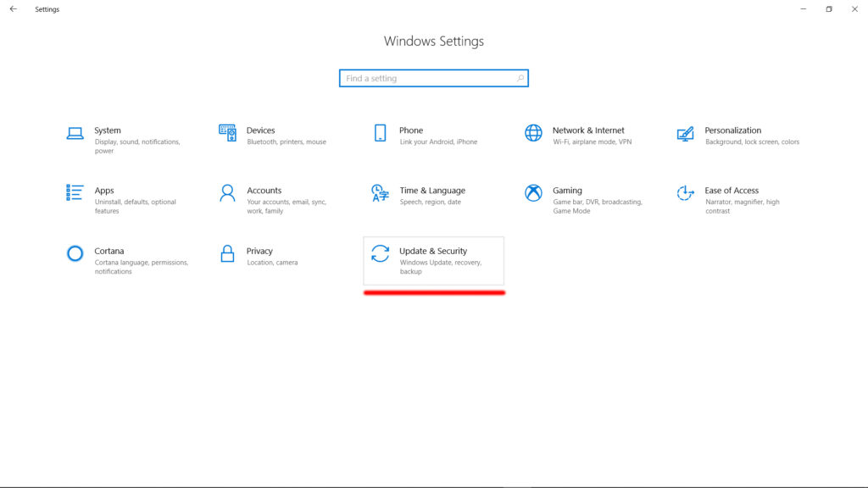Image resolution: width=868 pixels, height=488 pixels.
Task: Restore down the Settings window
Action: 829,8
